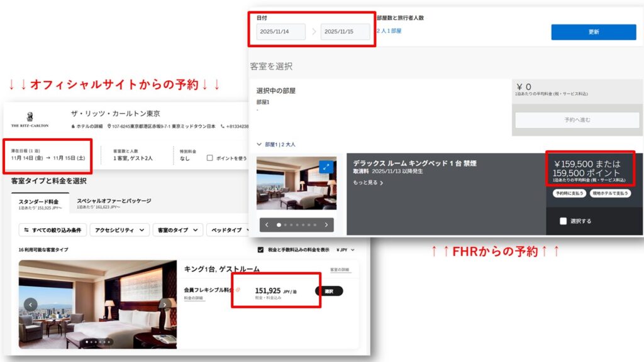Select the スタンダード料金 tab
644x362 pixels.
[x=40, y=204]
